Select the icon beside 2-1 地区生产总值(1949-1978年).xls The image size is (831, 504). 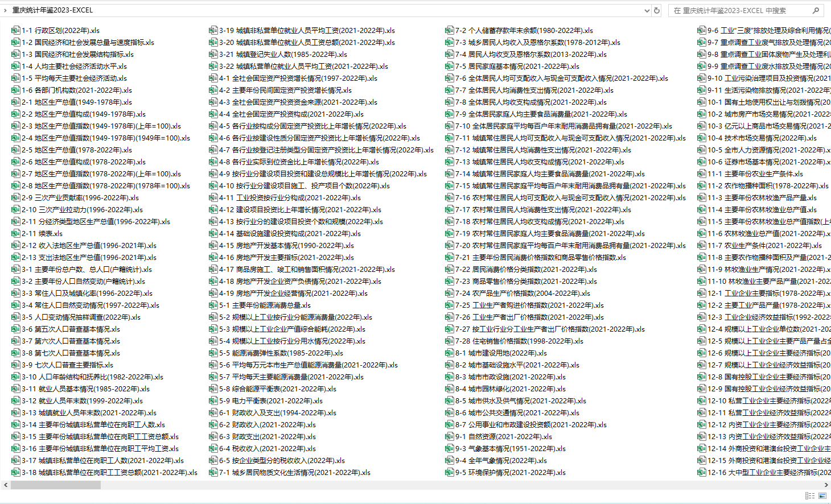coord(16,102)
